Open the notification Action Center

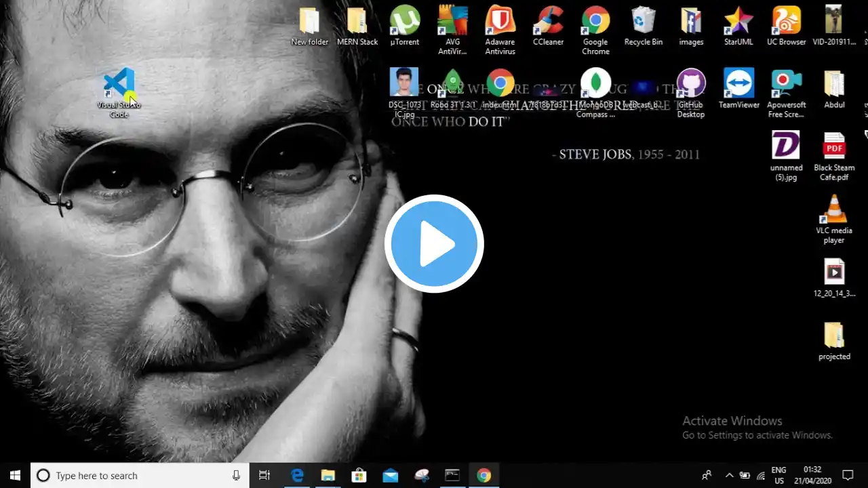coord(848,475)
